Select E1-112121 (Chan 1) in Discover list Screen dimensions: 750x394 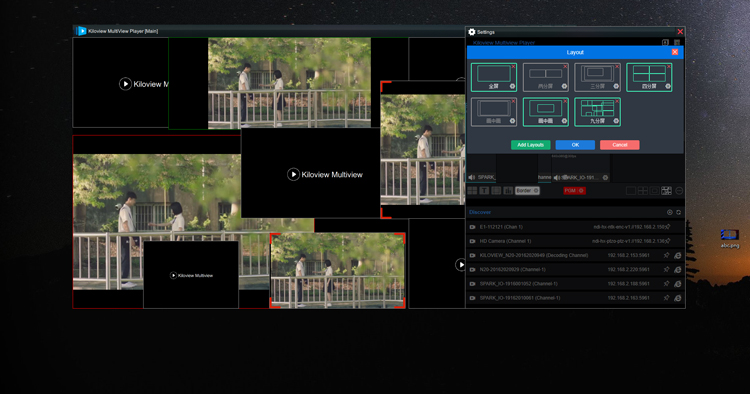(x=575, y=227)
